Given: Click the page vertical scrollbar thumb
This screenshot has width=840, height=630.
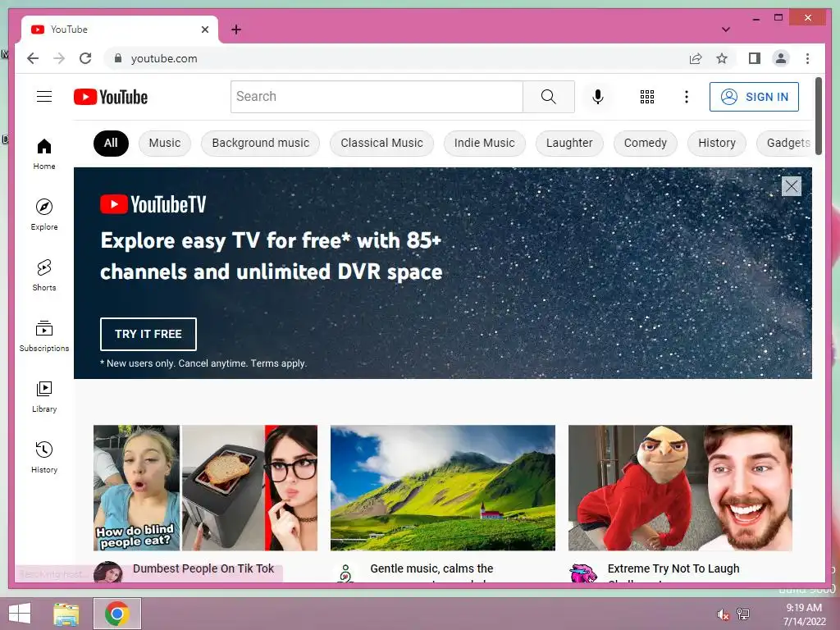Looking at the screenshot, I should (818, 116).
